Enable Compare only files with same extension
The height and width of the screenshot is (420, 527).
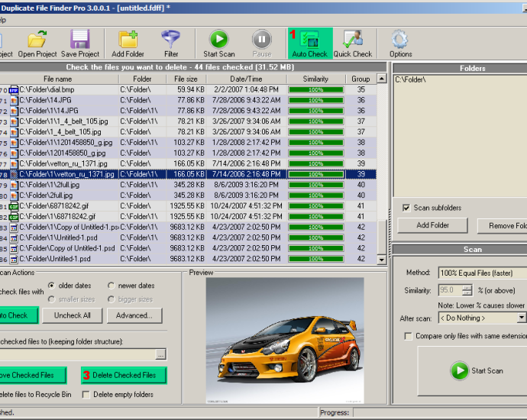pyautogui.click(x=408, y=336)
